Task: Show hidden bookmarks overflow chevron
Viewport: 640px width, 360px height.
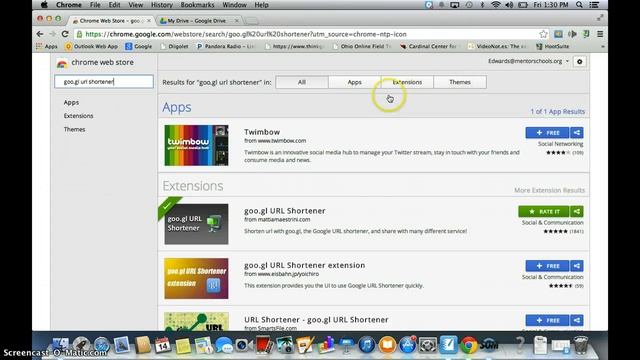Action: (x=603, y=47)
